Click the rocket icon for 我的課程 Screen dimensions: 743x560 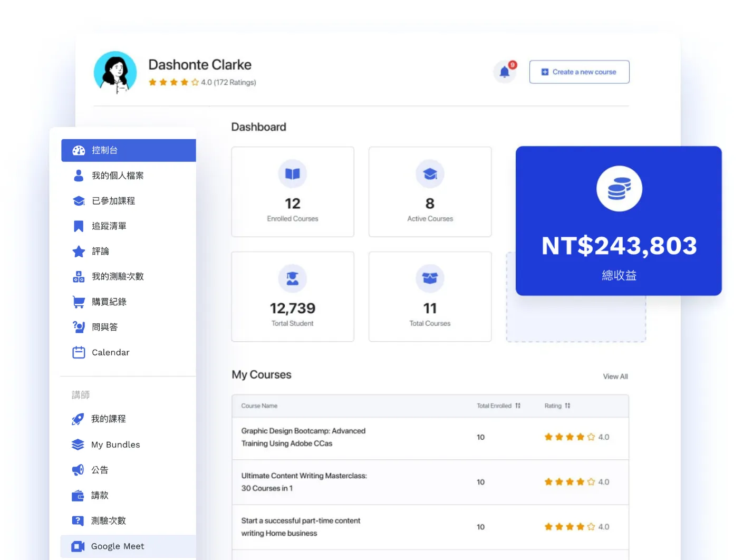(x=78, y=419)
